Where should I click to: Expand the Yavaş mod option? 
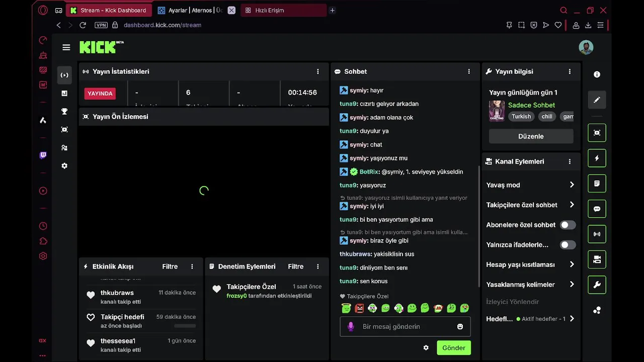click(531, 185)
